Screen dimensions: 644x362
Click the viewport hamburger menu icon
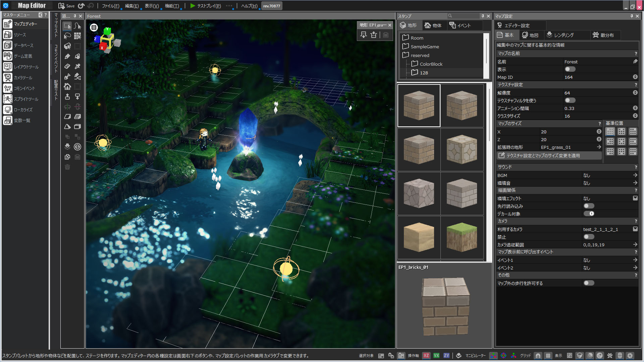(94, 27)
